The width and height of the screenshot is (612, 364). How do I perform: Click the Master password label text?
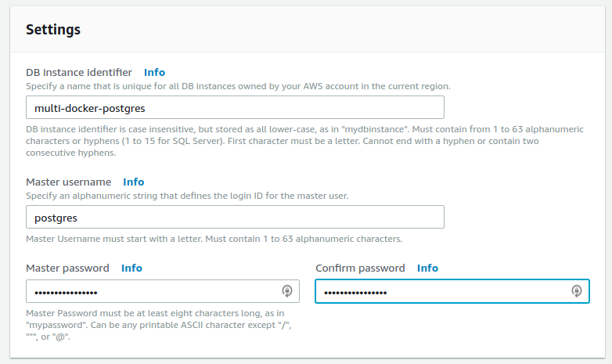[x=67, y=268]
